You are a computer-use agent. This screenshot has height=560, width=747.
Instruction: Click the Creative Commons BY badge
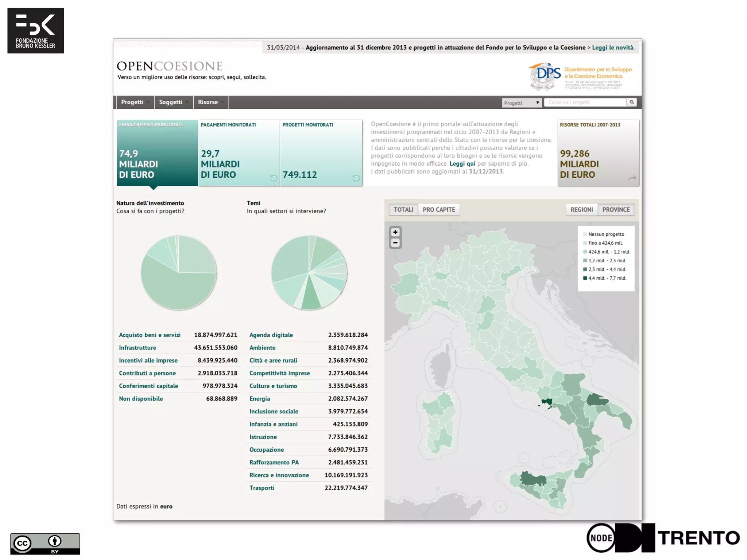pos(45,544)
